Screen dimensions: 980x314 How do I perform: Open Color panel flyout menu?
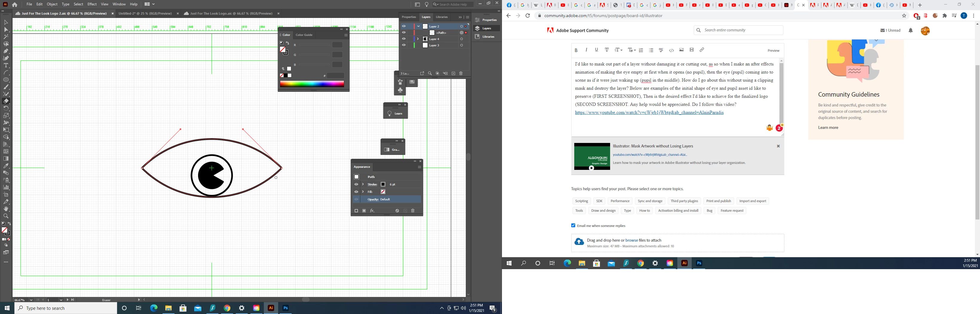346,35
